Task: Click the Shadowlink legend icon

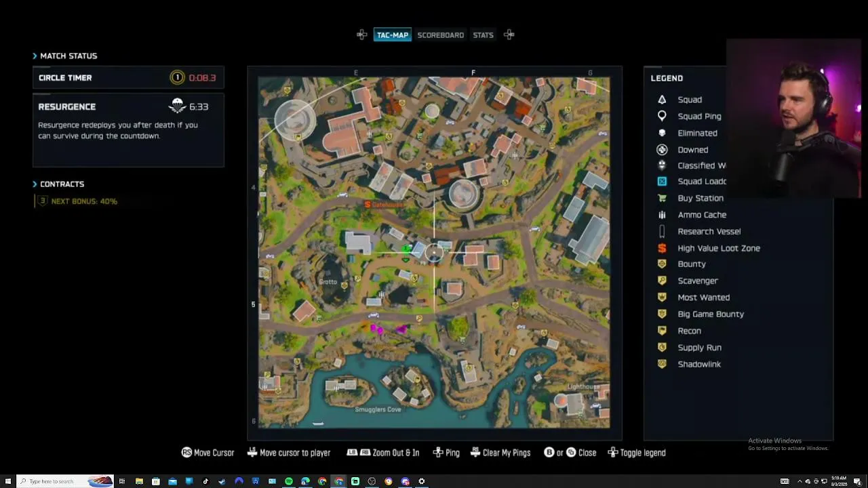Action: point(662,364)
